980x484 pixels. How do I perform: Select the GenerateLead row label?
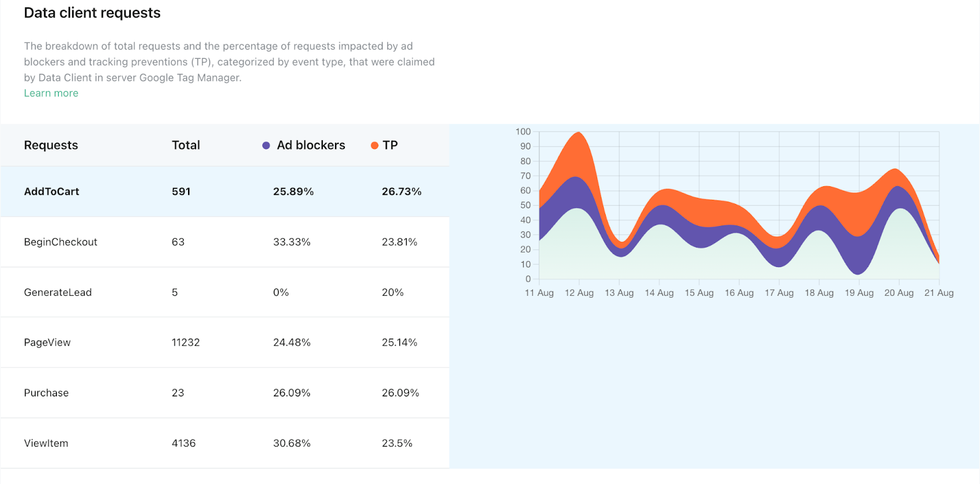[x=58, y=292]
